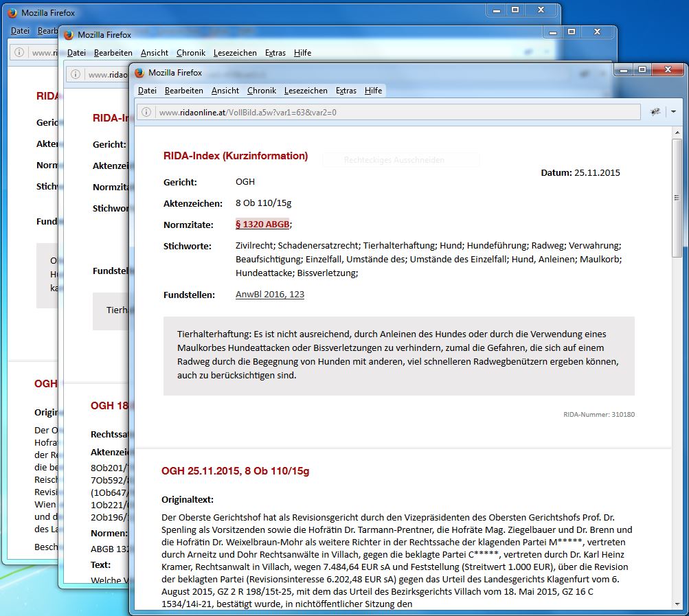Click the scroll-down arrow of the front window
Screen dimensions: 689x616
[x=677, y=604]
